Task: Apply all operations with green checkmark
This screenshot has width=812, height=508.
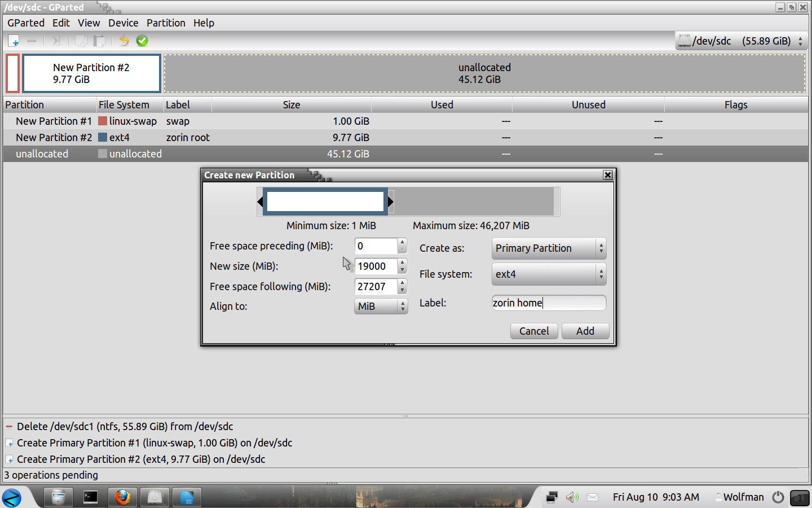Action: (142, 41)
